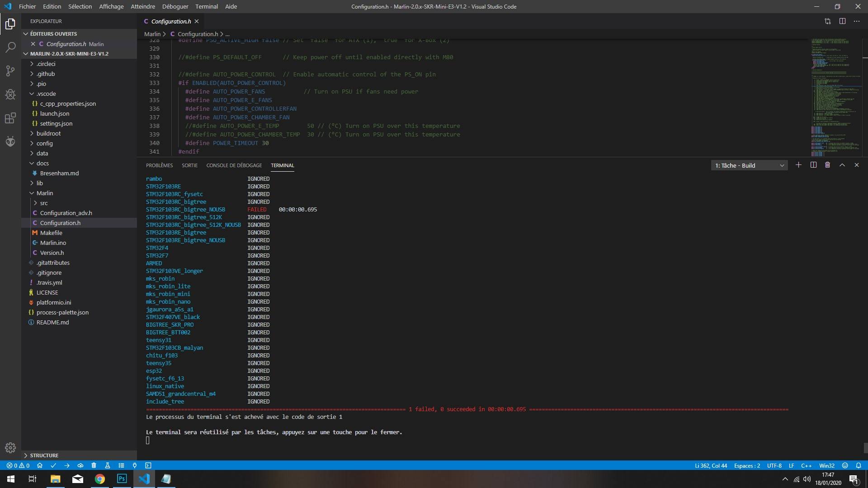Open Configuration_adv.h in explorer
This screenshot has width=868, height=488.
(x=66, y=213)
